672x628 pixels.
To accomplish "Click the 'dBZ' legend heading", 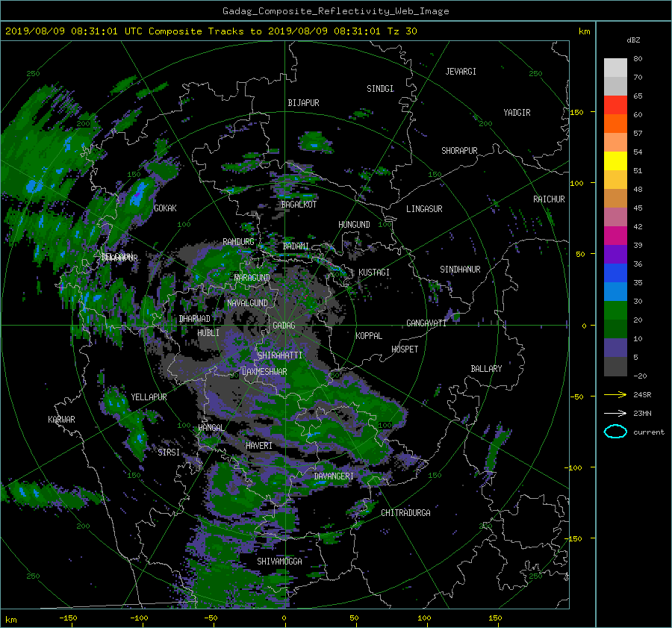I will tap(633, 40).
